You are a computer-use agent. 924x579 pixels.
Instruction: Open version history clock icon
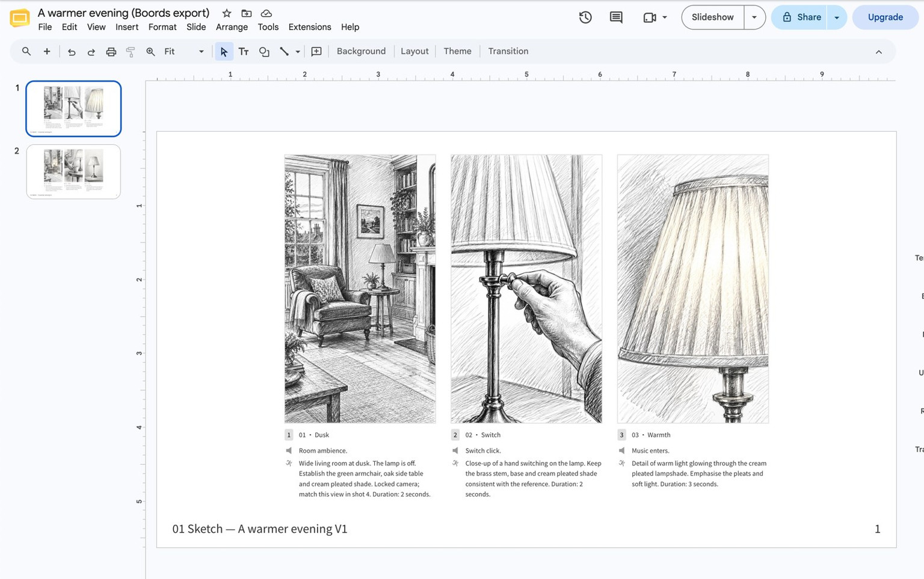pyautogui.click(x=585, y=17)
